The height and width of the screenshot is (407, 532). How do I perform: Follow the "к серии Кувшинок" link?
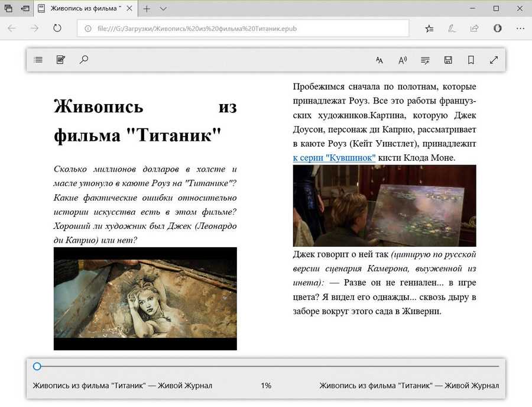334,158
